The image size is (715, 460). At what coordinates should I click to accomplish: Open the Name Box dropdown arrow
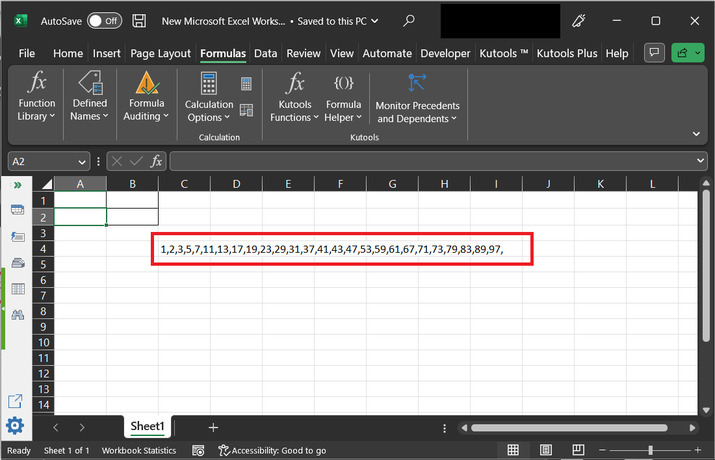(x=82, y=162)
